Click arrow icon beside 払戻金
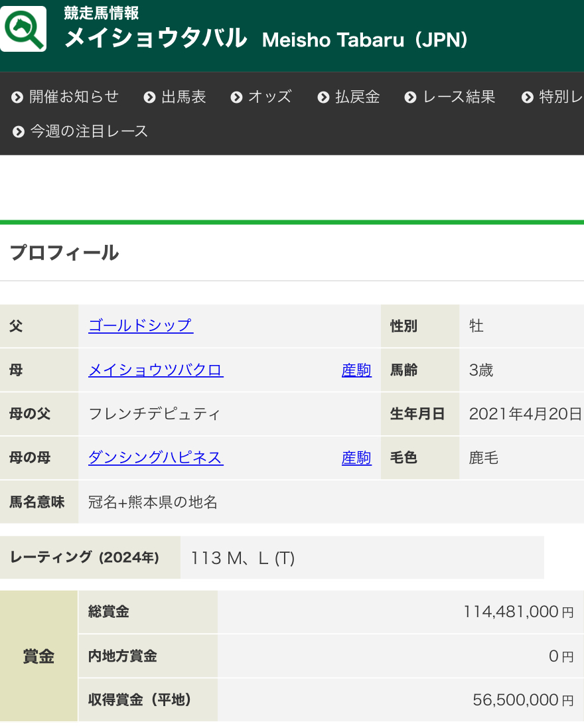 point(324,98)
